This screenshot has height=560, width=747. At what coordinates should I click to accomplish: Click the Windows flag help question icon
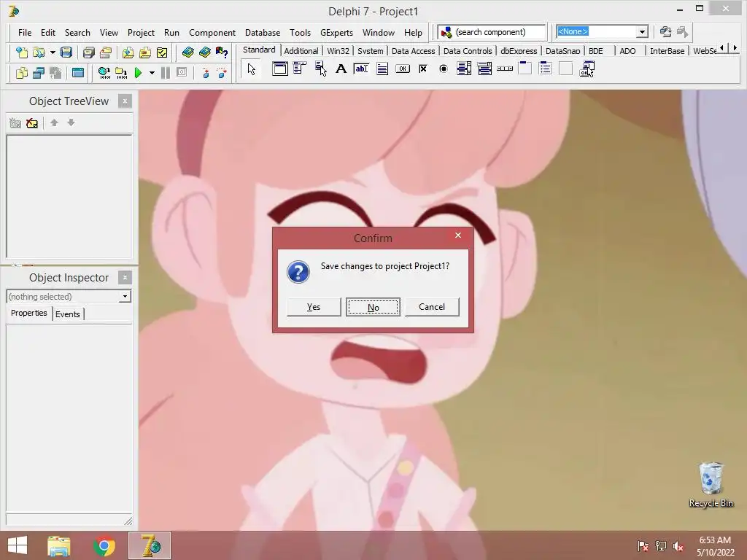pyautogui.click(x=222, y=52)
